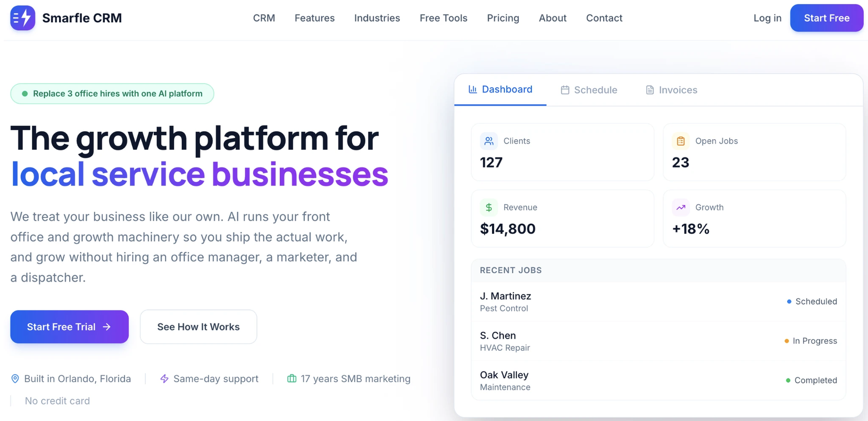Click the Clients people icon
Screen dimensions: 868x421
point(489,141)
